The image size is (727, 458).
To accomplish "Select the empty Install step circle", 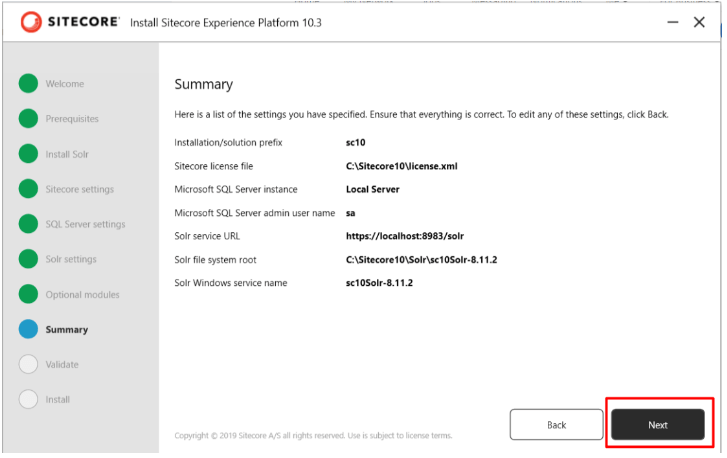I will 28,399.
